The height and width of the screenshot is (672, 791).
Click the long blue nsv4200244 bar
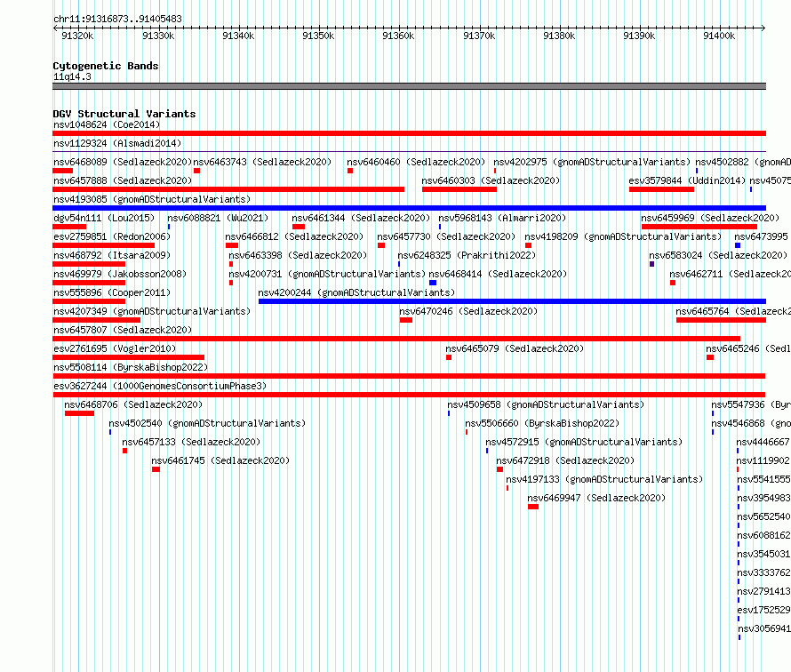[512, 301]
